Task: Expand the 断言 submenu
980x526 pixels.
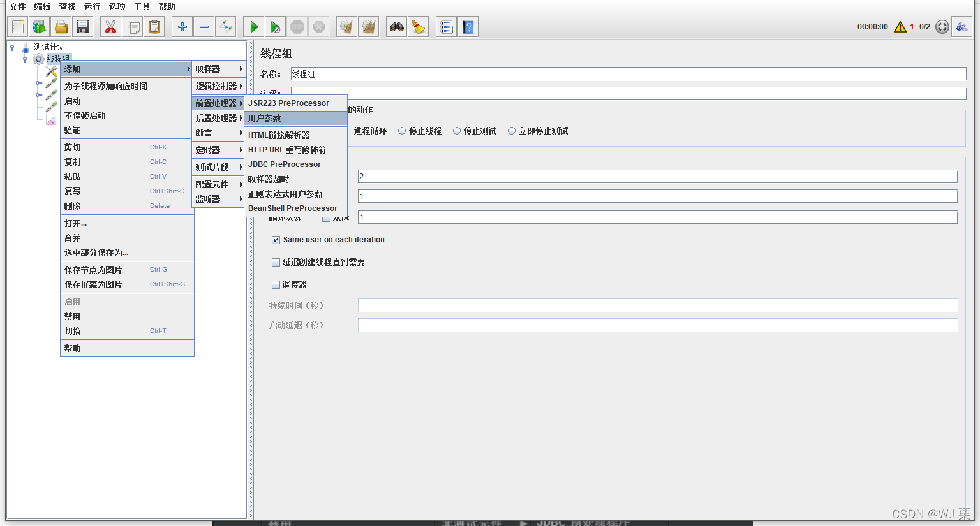Action: [x=219, y=133]
